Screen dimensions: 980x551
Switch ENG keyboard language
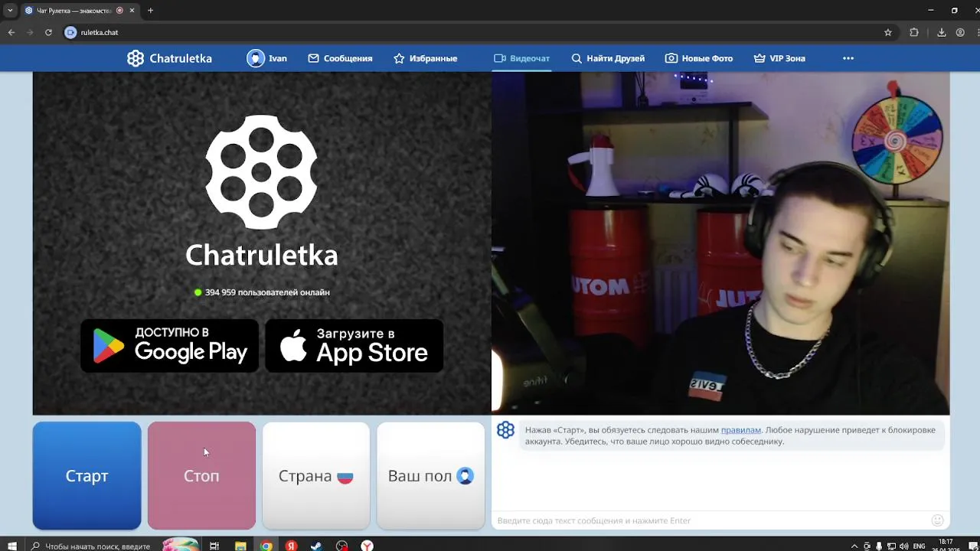click(920, 546)
